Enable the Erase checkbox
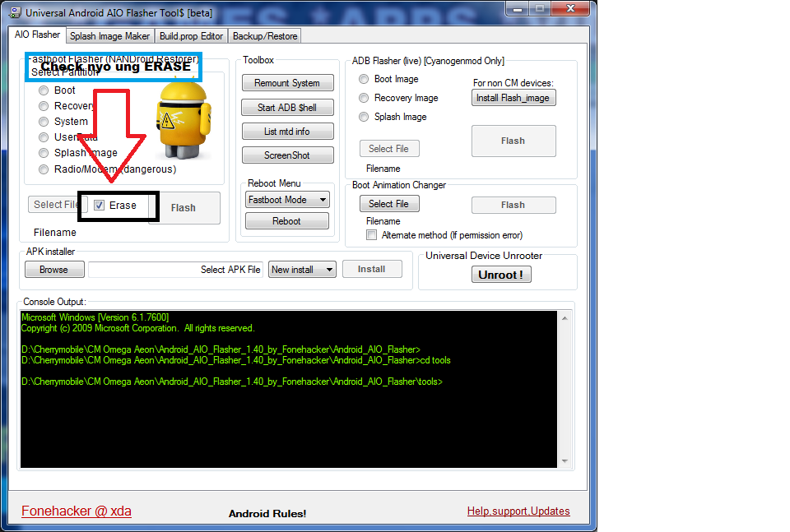Image resolution: width=790 pixels, height=532 pixels. 100,206
